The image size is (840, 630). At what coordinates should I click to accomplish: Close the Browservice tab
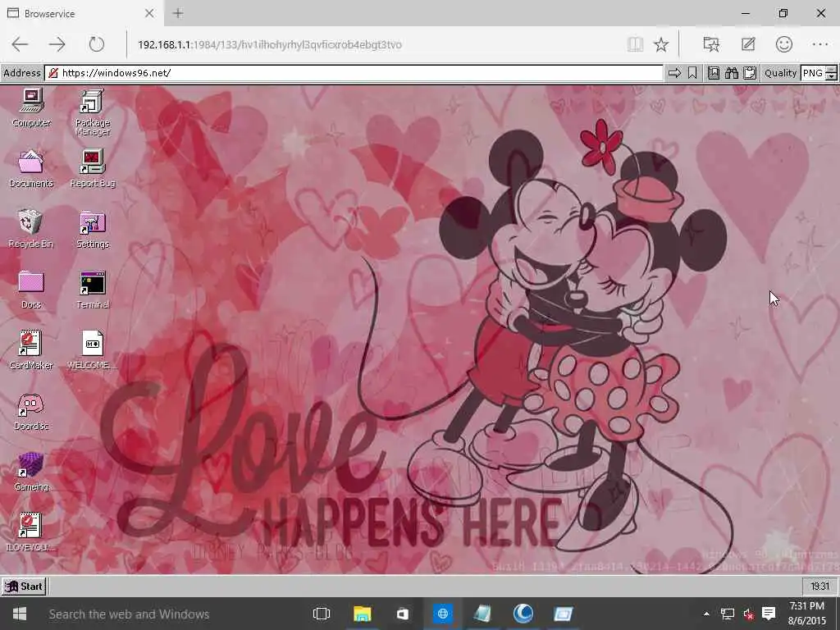pos(149,13)
